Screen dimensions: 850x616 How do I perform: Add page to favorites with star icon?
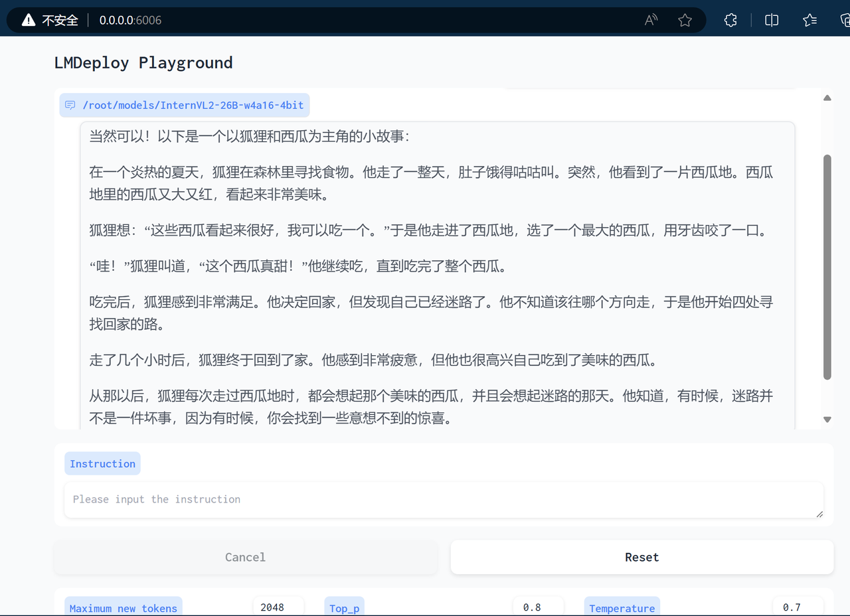[x=685, y=21]
